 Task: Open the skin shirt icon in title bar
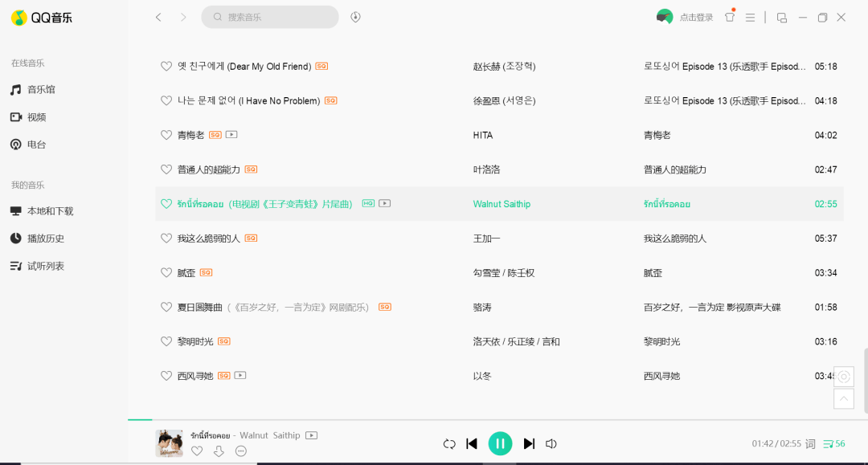click(x=730, y=17)
